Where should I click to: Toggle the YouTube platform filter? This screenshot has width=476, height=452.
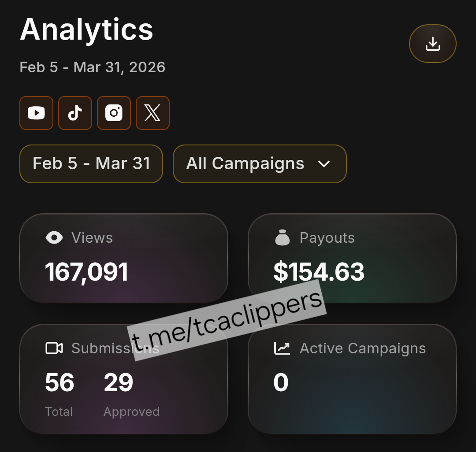point(36,113)
